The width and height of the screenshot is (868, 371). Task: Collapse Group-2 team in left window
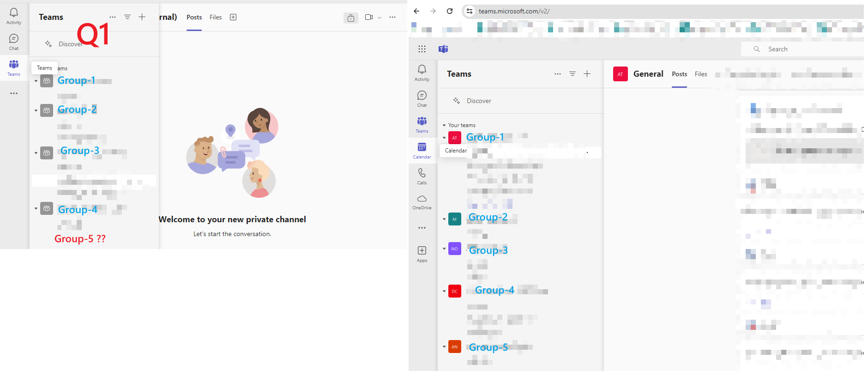pos(36,110)
